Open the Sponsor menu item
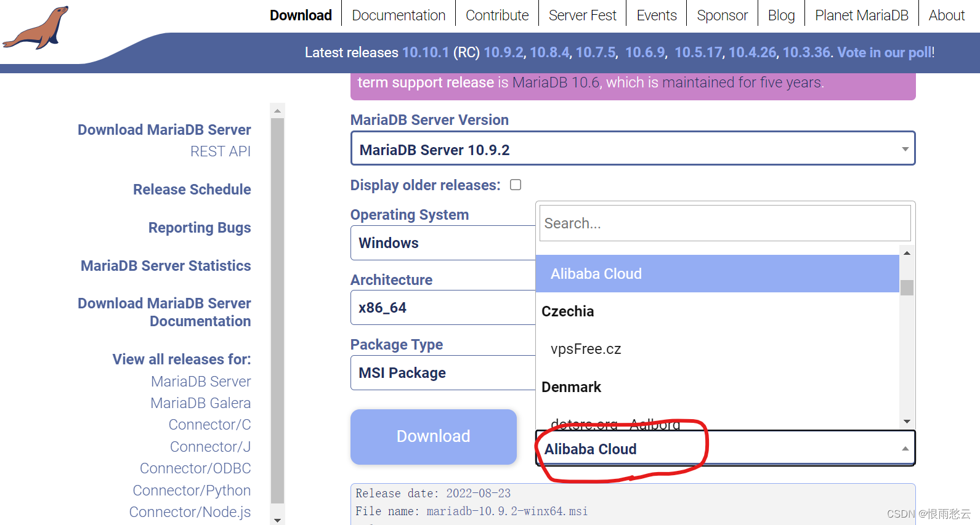 pos(722,15)
